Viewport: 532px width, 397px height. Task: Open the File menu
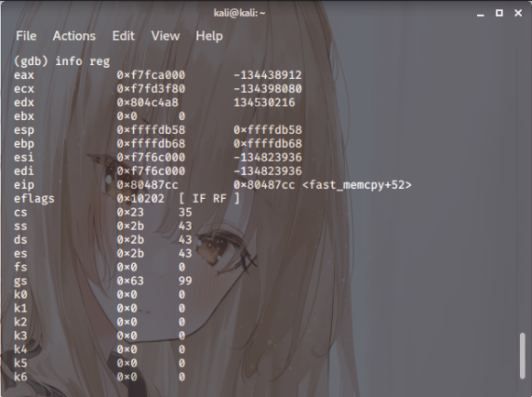[26, 36]
